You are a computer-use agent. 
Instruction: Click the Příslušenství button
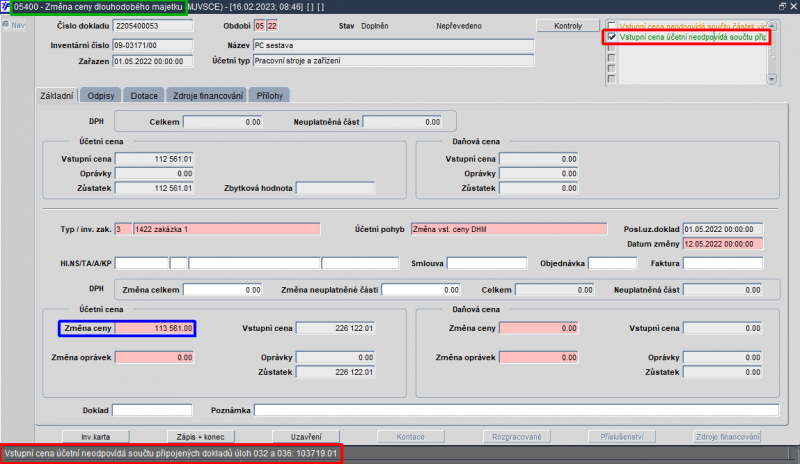(621, 436)
